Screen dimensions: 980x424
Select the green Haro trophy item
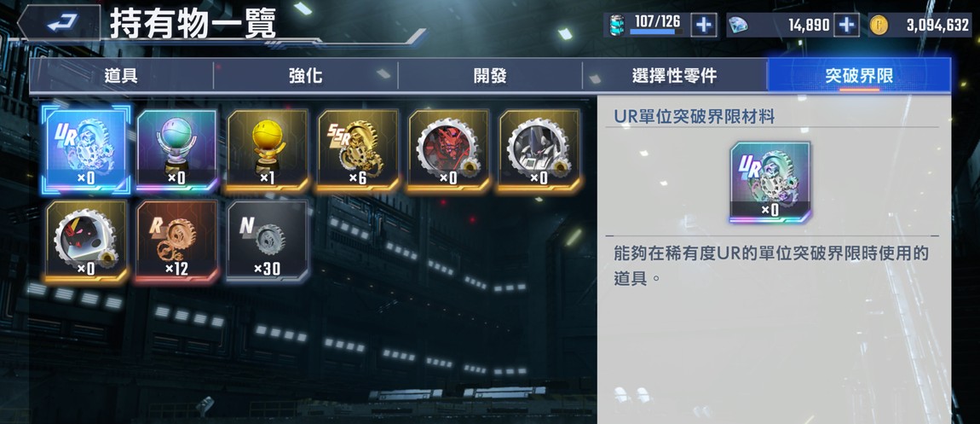[176, 149]
